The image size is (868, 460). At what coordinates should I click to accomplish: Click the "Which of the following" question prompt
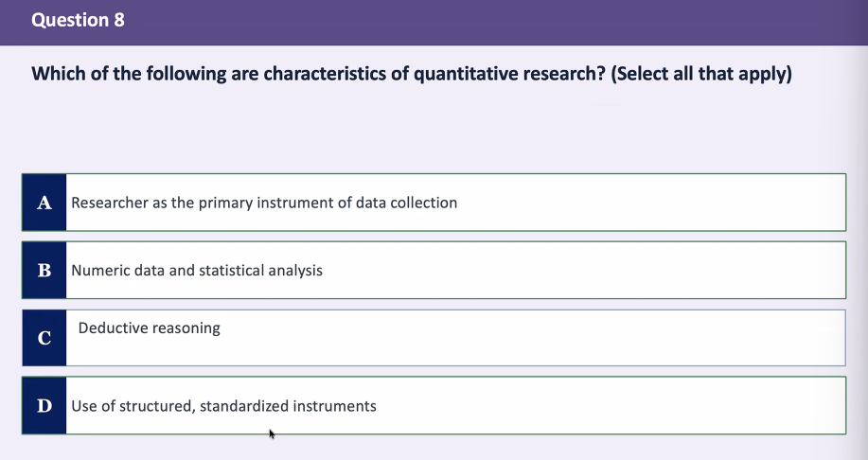click(412, 74)
